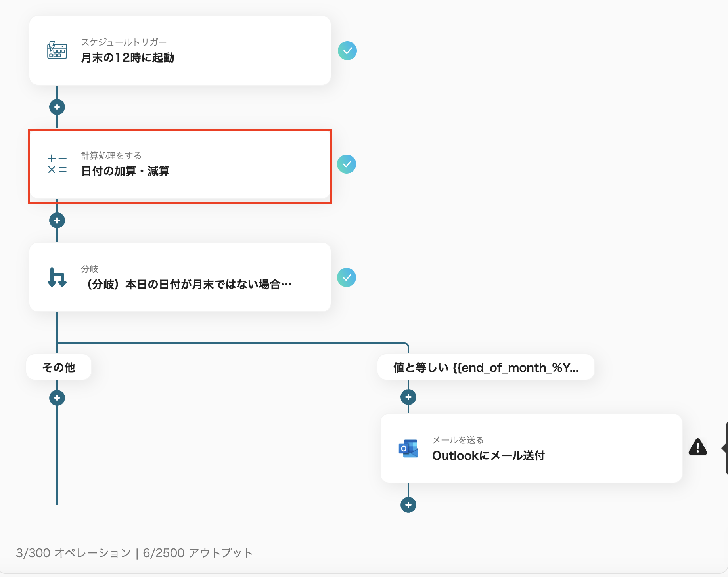This screenshot has width=728, height=577.
Task: Click the plus button below the schedule trigger
Action: 57,107
